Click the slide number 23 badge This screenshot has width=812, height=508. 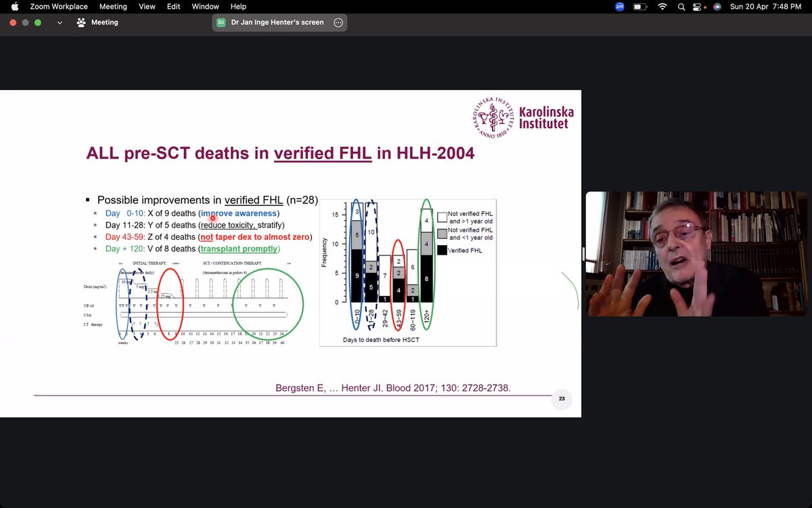point(562,399)
